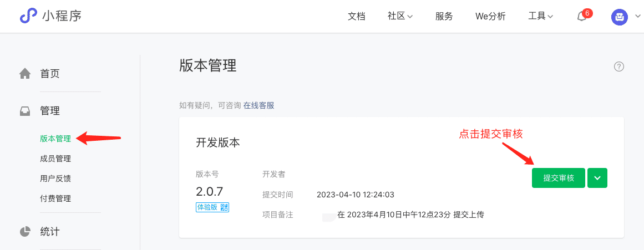The image size is (644, 250).
Task: Open the green arrow dropdown next to 提交审核
Action: pos(597,178)
